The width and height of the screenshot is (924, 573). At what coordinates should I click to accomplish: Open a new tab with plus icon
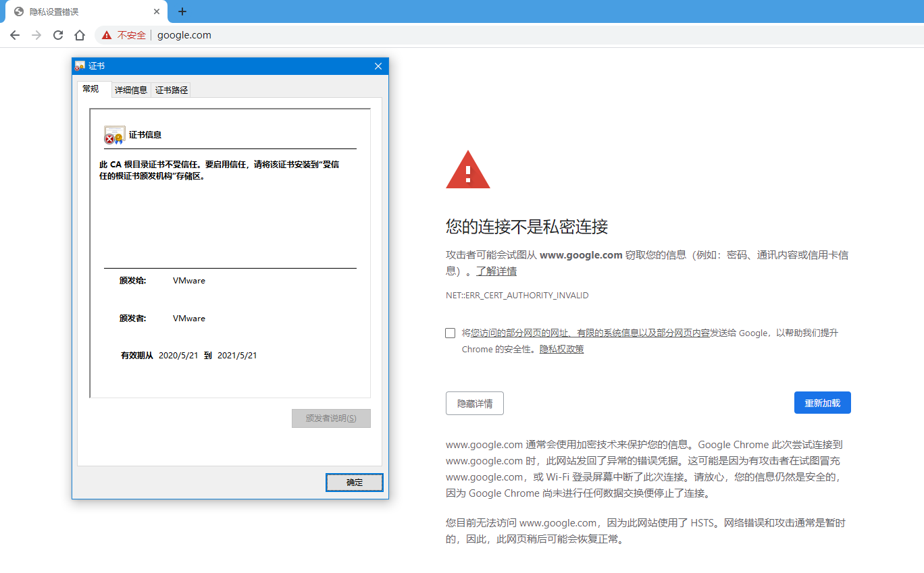click(182, 11)
